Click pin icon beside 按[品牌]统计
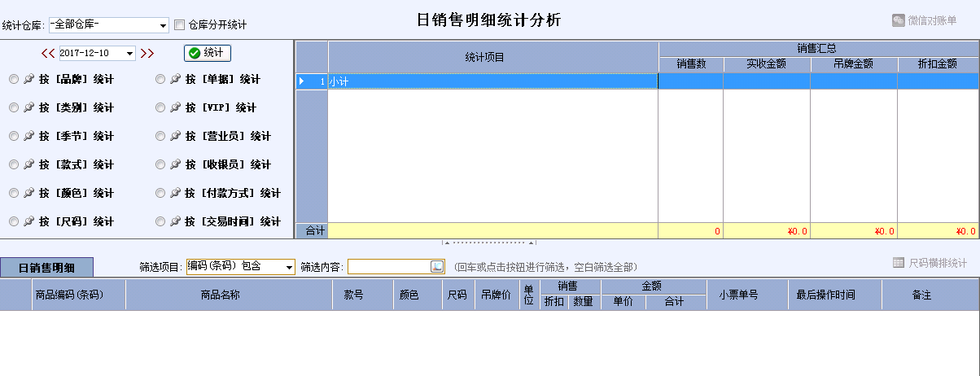 (28, 79)
